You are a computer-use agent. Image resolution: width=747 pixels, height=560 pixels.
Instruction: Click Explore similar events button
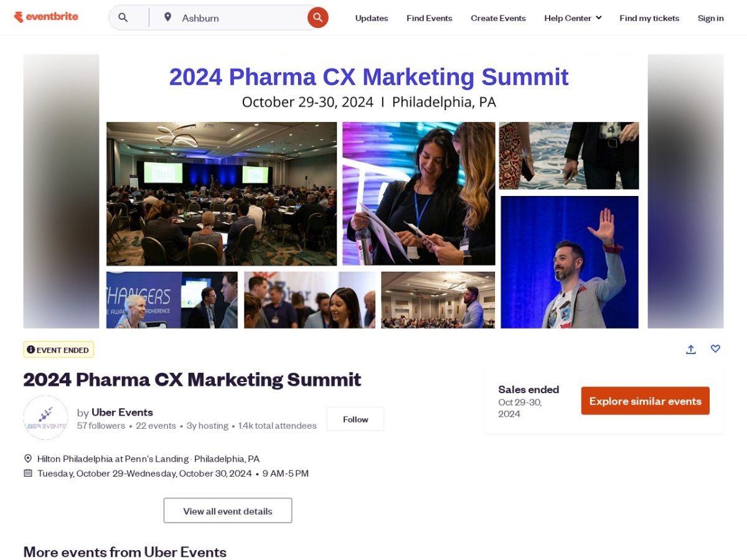point(646,401)
